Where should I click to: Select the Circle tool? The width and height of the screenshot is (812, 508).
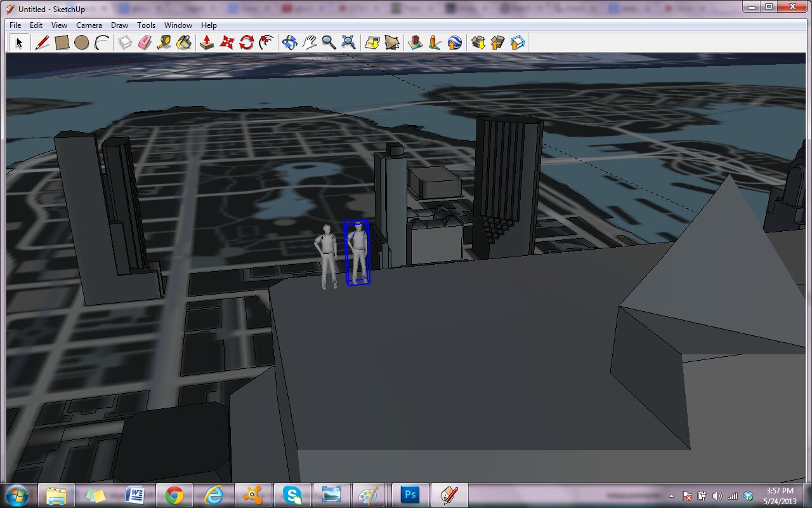[x=81, y=43]
